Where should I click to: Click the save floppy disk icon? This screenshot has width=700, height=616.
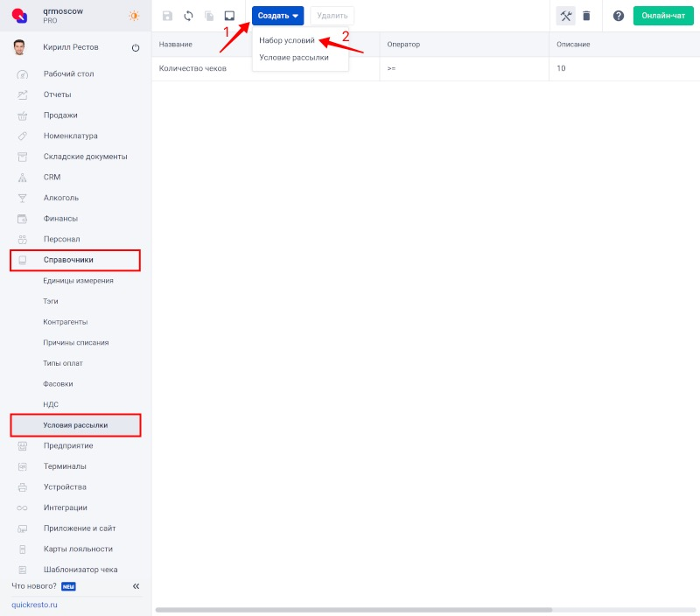pos(167,16)
